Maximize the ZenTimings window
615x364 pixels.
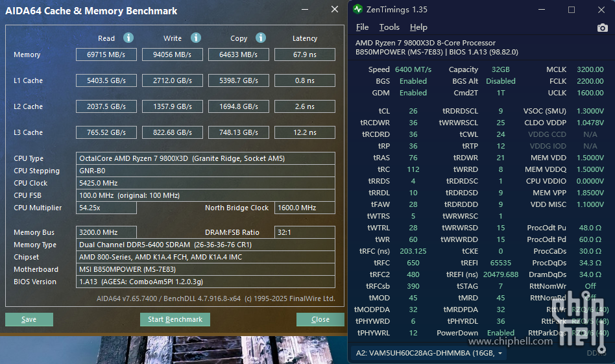(x=572, y=10)
